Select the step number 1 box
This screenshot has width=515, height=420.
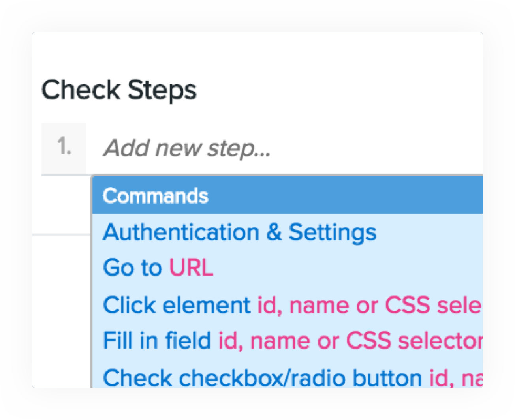(64, 148)
